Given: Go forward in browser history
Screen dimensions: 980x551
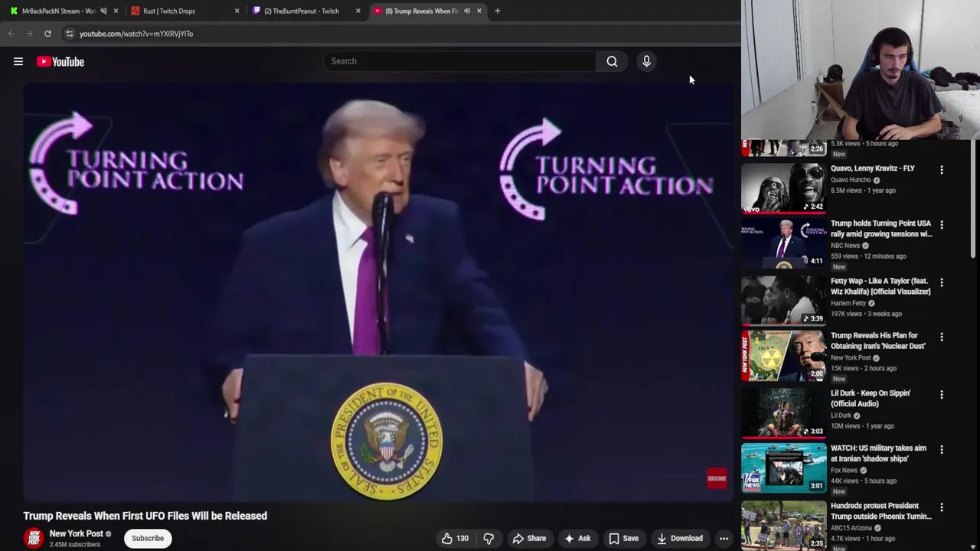Looking at the screenshot, I should pyautogui.click(x=29, y=34).
